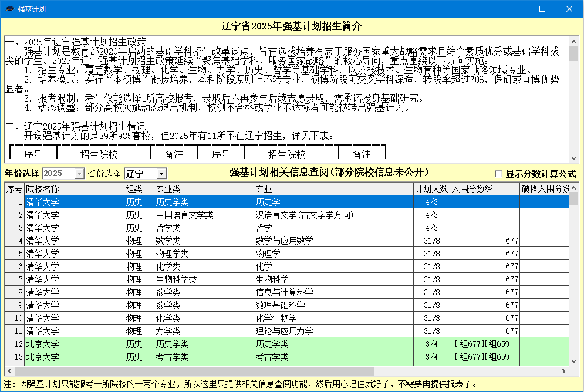Enable the 显示分数计算公式 checkbox
Screen dimensions: 584x392
(x=499, y=174)
